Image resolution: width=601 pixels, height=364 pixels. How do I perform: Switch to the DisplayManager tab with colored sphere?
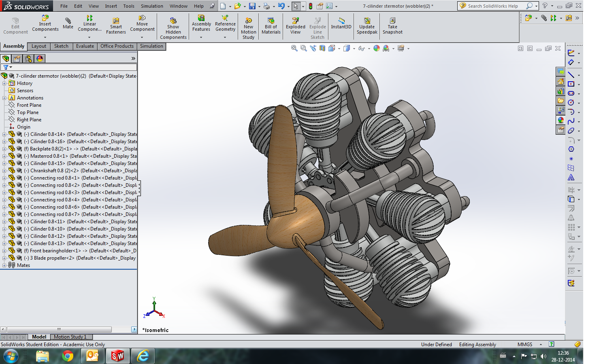point(40,58)
